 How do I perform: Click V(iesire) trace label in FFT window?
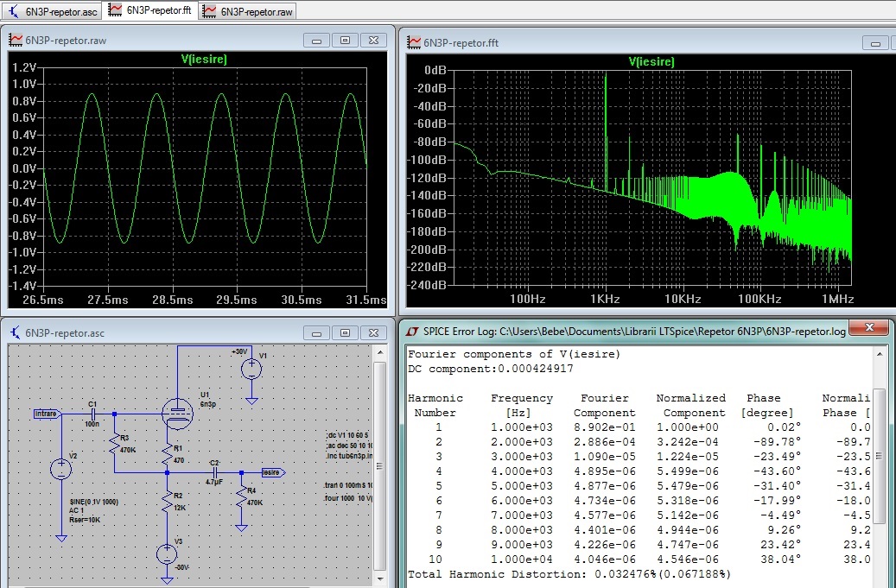[x=651, y=61]
